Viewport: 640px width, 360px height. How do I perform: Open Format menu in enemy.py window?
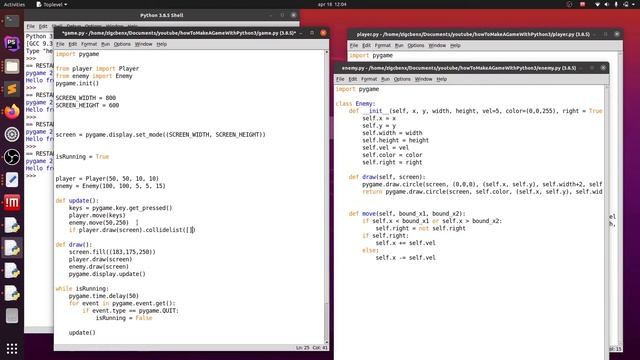click(369, 79)
